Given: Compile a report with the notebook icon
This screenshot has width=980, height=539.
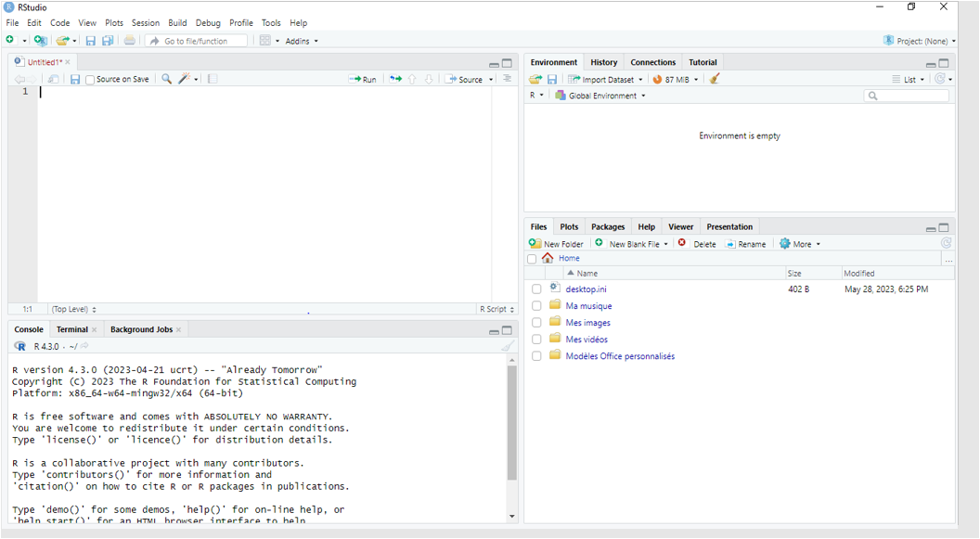Looking at the screenshot, I should click(212, 79).
